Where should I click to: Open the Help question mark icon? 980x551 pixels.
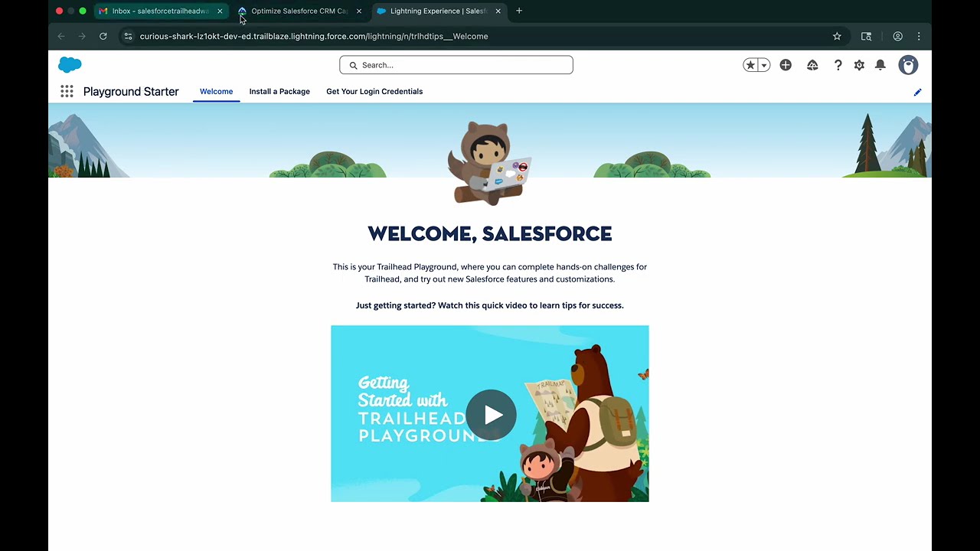click(x=838, y=65)
